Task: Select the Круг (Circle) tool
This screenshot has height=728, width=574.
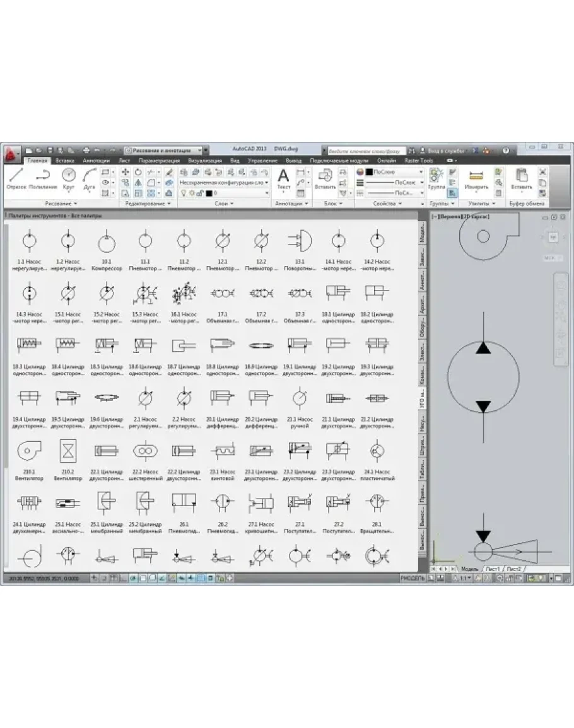Action: click(68, 178)
